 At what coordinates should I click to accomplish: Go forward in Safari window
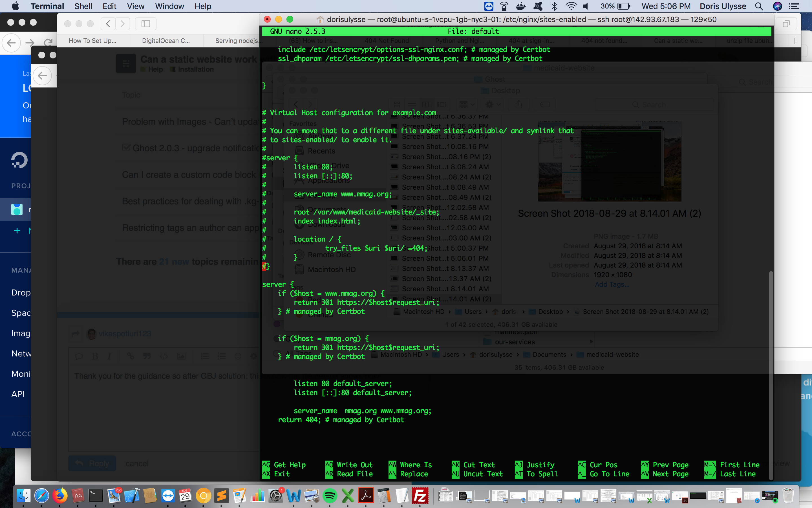click(122, 23)
